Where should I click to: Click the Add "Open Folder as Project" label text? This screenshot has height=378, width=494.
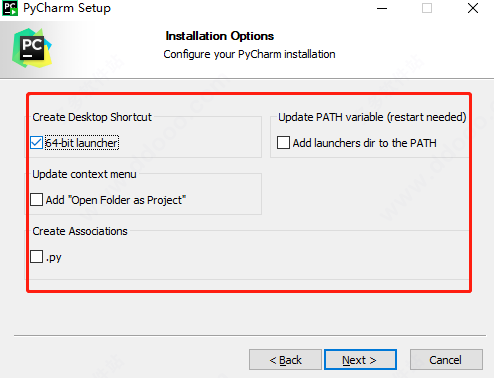[116, 200]
